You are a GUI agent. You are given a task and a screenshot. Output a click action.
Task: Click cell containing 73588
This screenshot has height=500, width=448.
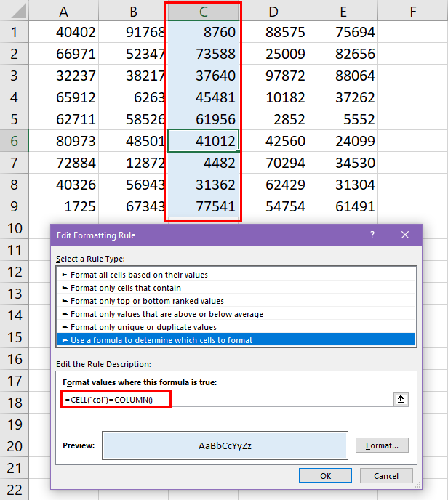click(x=203, y=54)
